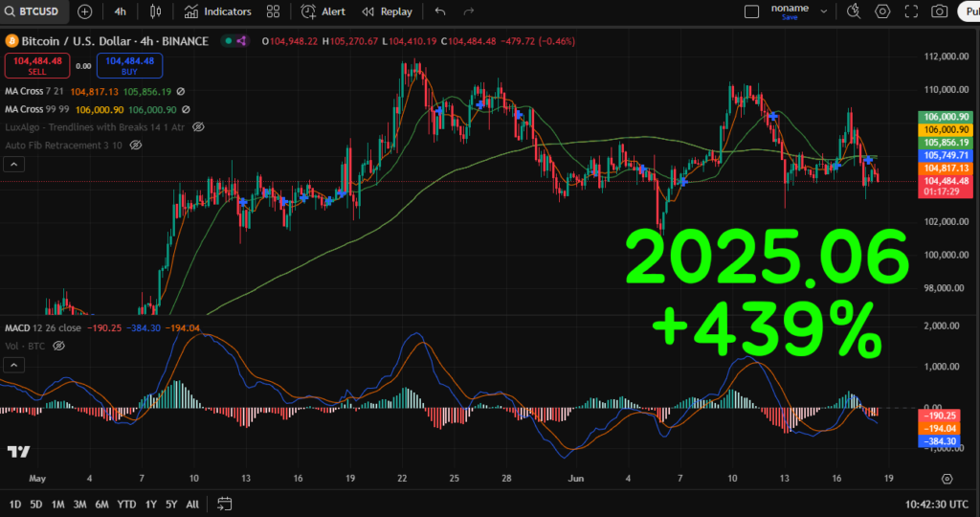Screen dimensions: 980x517
Task: Click blue cross marker near Jun 13
Action: [773, 116]
